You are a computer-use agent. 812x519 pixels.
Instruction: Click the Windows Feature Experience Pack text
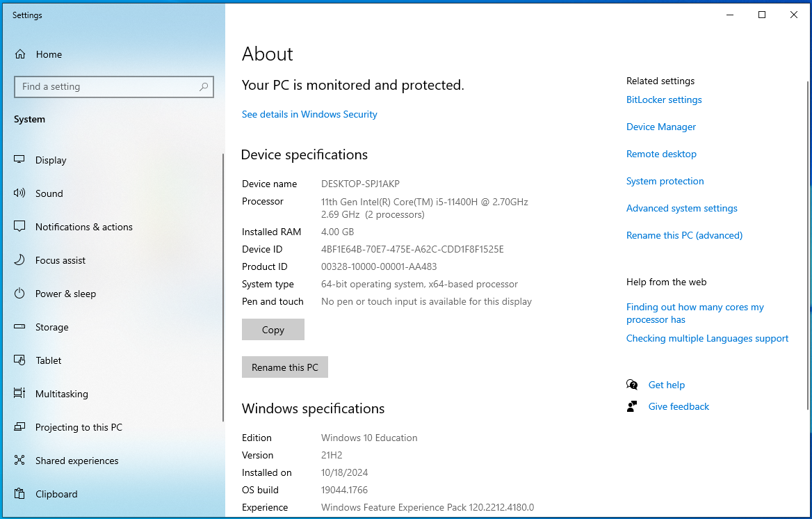click(428, 507)
